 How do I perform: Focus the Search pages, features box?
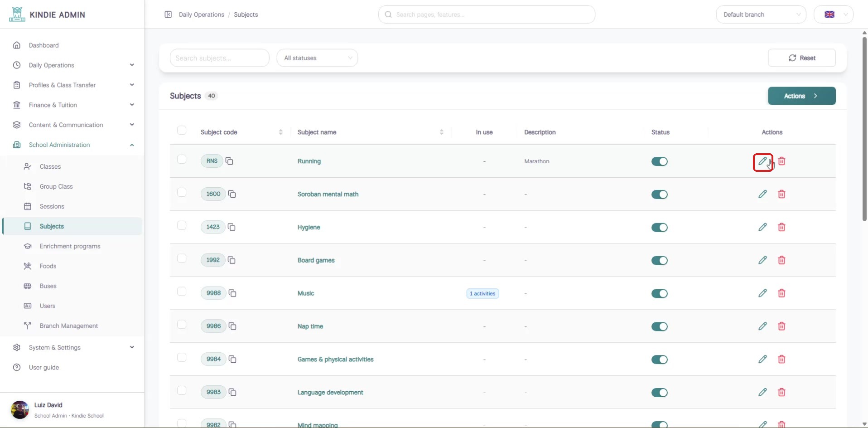point(487,15)
